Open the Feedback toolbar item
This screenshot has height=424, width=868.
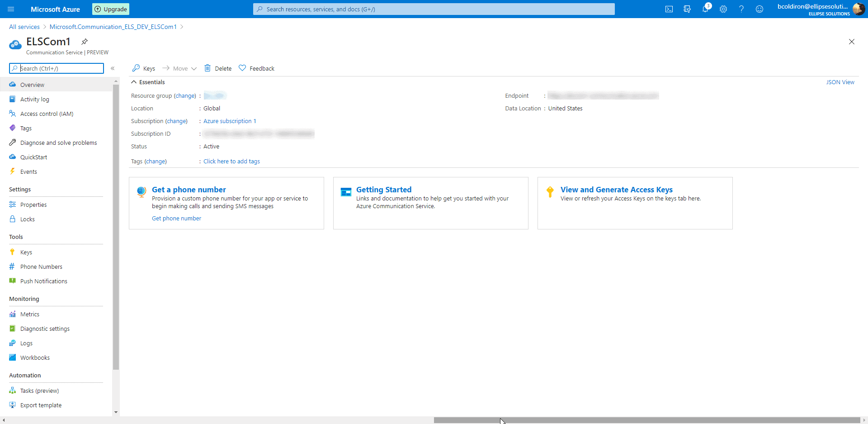pyautogui.click(x=257, y=68)
